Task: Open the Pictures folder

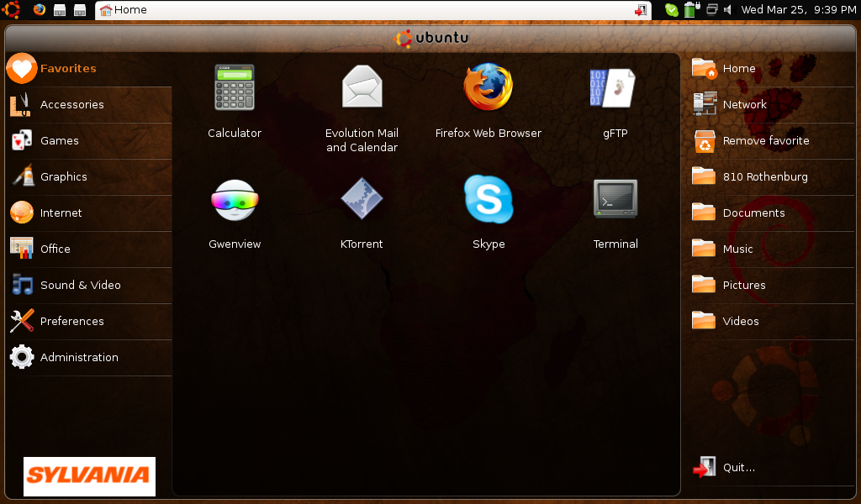Action: click(x=772, y=285)
